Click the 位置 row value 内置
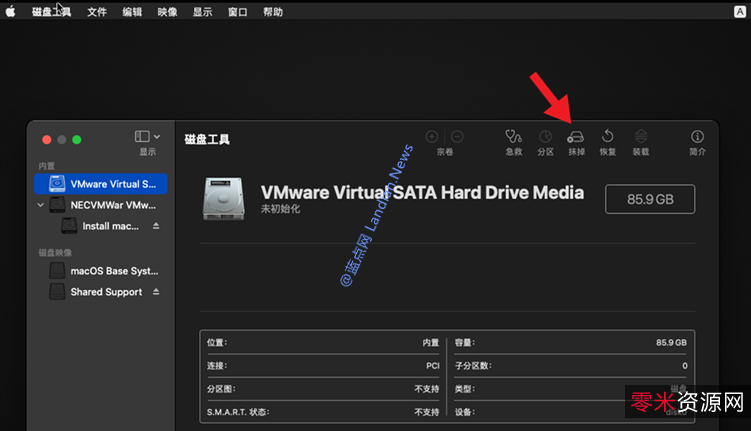This screenshot has height=431, width=751. (431, 342)
